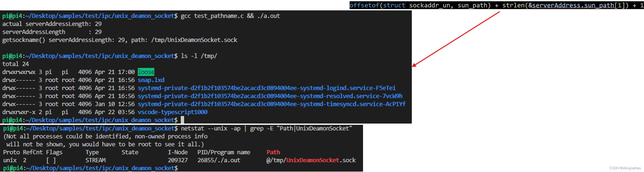Screen dimensions: 644x172
Task: Click the terminal cursor after the last upper prompt
Action: 183,120
